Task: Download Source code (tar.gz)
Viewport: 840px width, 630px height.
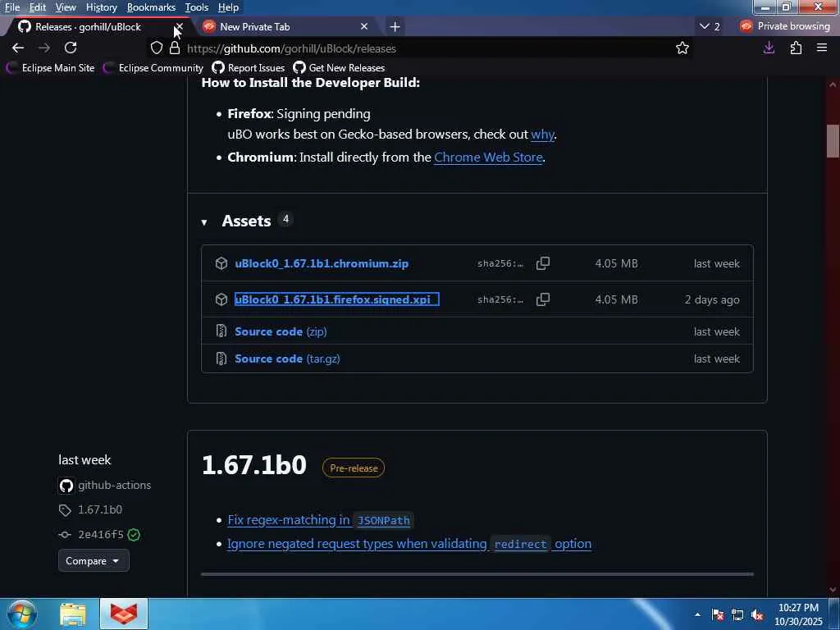Action: tap(287, 358)
